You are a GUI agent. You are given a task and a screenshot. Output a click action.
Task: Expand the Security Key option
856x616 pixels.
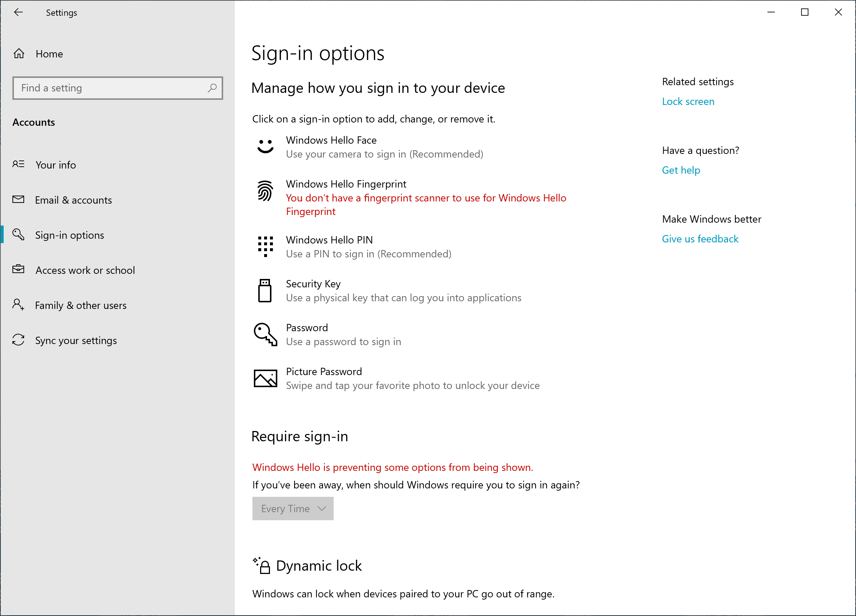click(403, 291)
